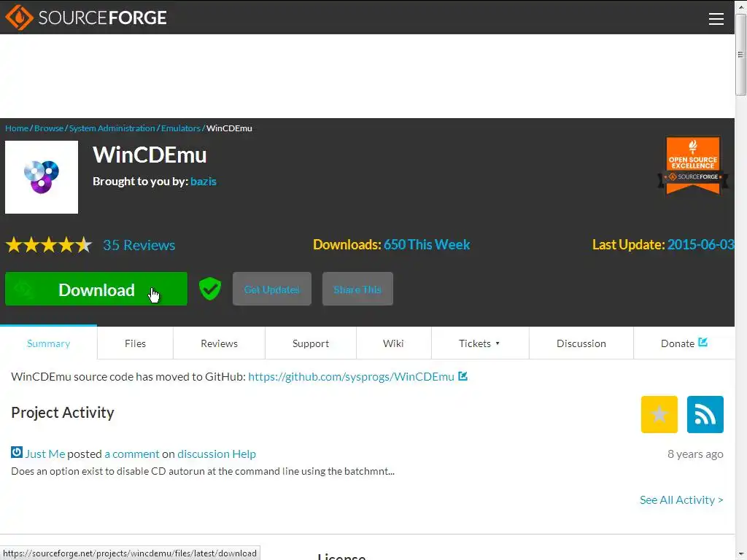Click Just Me user avatar icon
This screenshot has height=560, width=747.
point(17,452)
